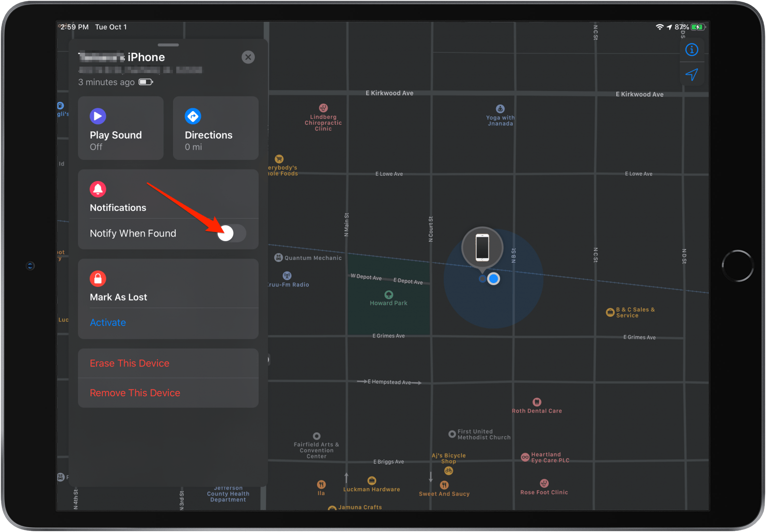Open the map info settings icon
The image size is (766, 532).
click(692, 50)
